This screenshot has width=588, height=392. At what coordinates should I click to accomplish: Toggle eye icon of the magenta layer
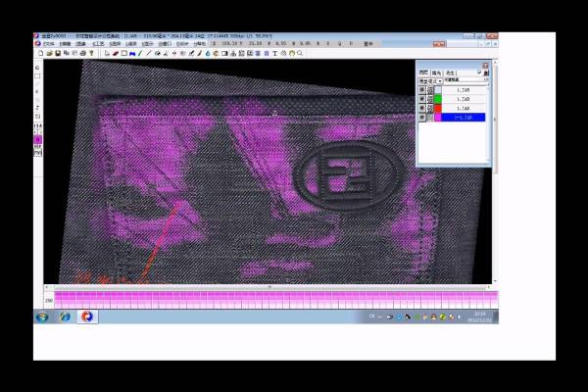pyautogui.click(x=422, y=117)
